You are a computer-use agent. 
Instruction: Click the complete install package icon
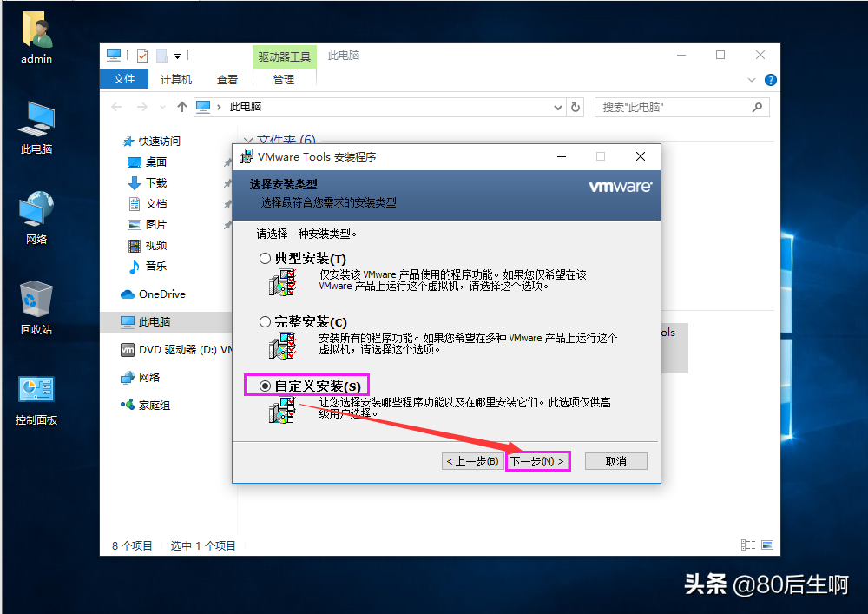pos(282,346)
